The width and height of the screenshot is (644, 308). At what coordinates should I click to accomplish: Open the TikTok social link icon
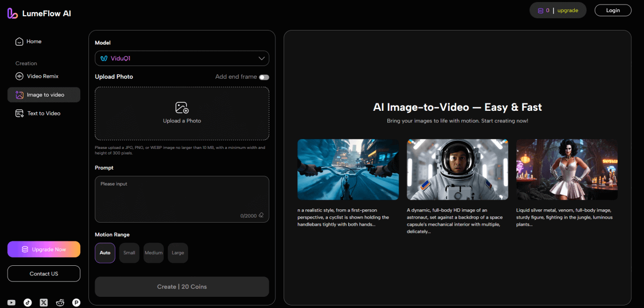tap(27, 302)
